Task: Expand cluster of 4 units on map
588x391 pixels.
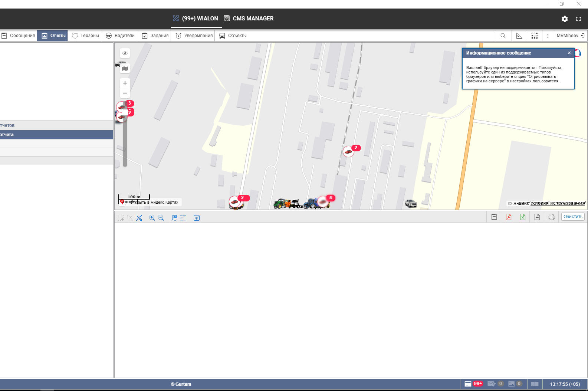Action: click(323, 201)
